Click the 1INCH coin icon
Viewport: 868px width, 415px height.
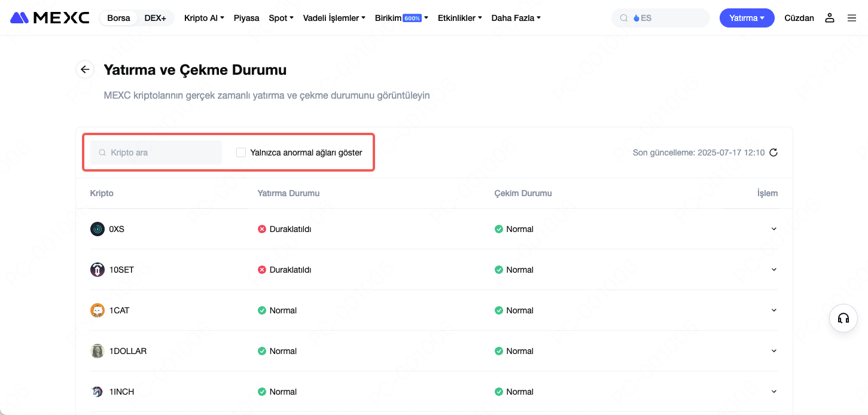[x=98, y=392]
